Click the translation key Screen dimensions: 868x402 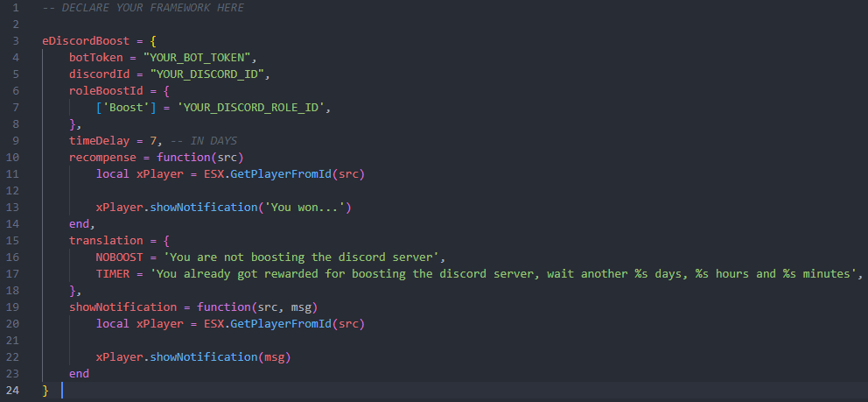pos(106,240)
